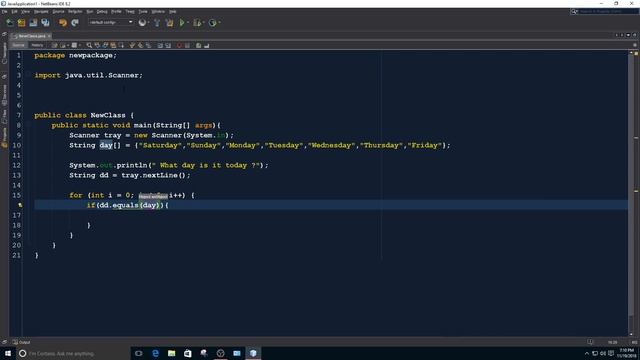Open the list of open documents
The width and height of the screenshot is (640, 360).
tap(628, 36)
